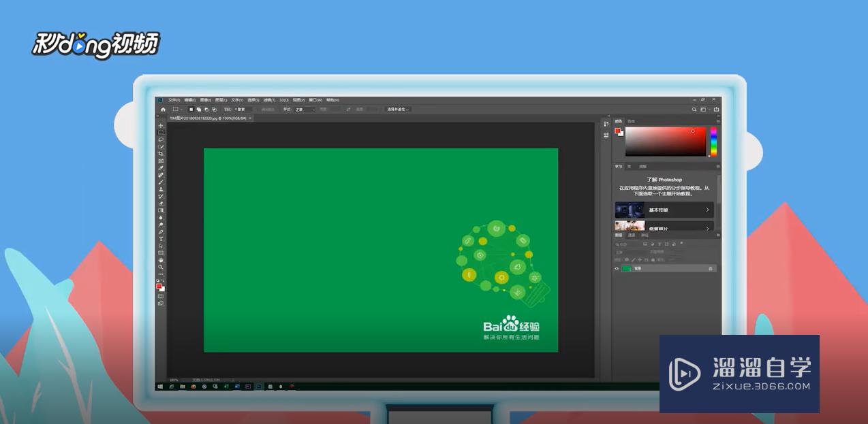Toggle Quick Mask mode icon
The image size is (868, 424).
pos(161,296)
